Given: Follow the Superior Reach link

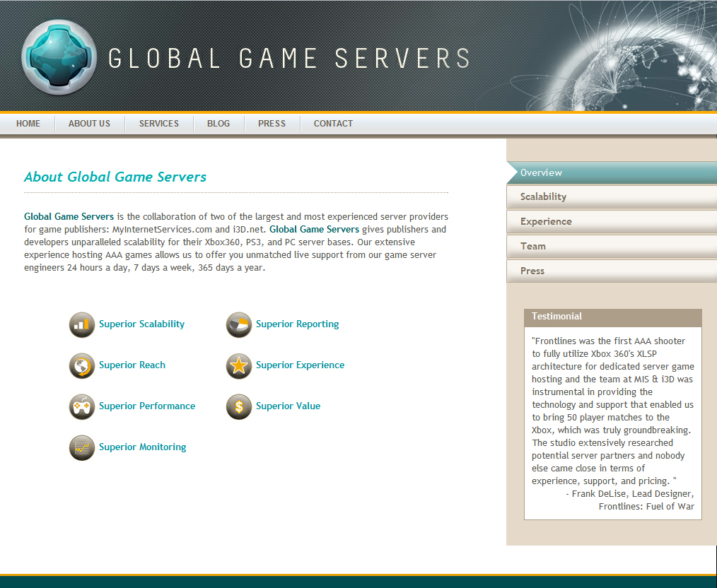Looking at the screenshot, I should 132,365.
